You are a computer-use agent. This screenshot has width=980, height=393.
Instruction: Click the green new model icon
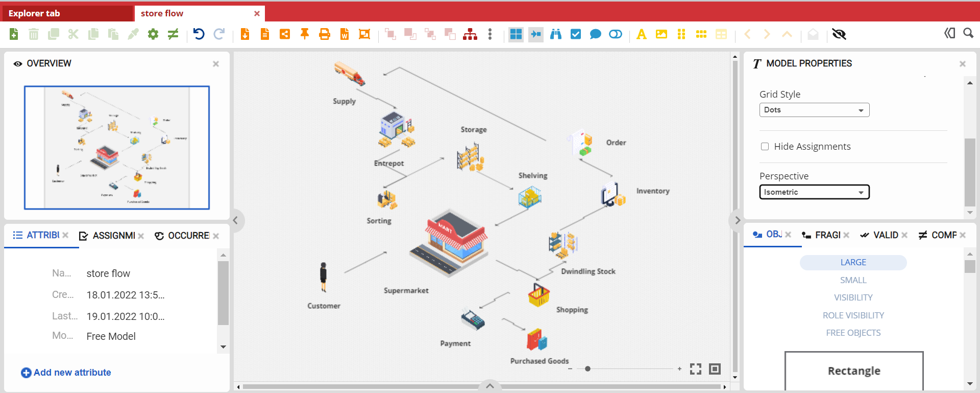pyautogui.click(x=14, y=34)
